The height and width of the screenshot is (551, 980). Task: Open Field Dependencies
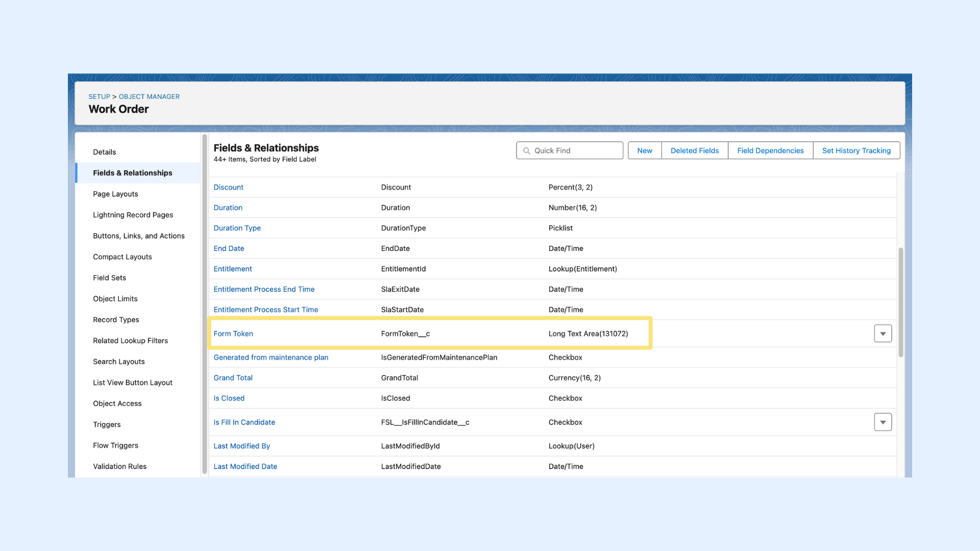click(770, 151)
